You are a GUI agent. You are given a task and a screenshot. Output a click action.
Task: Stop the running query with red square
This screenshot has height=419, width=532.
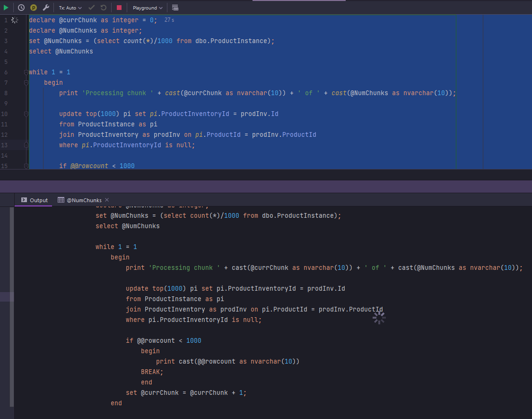[119, 8]
